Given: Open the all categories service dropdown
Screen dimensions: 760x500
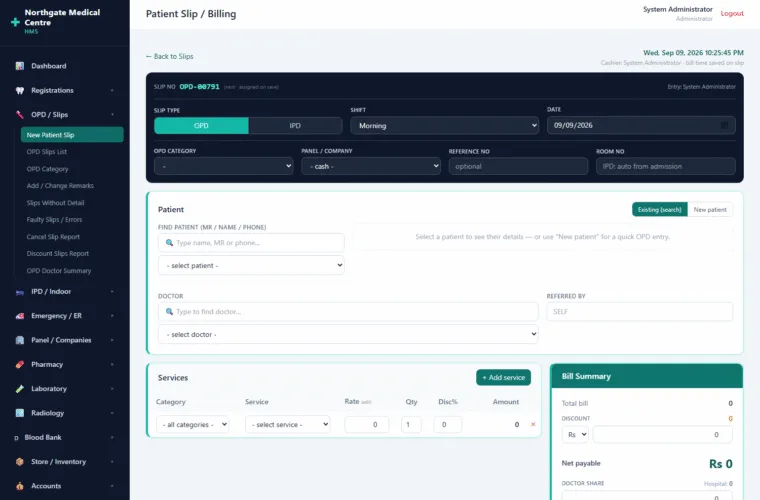Looking at the screenshot, I should 192,424.
